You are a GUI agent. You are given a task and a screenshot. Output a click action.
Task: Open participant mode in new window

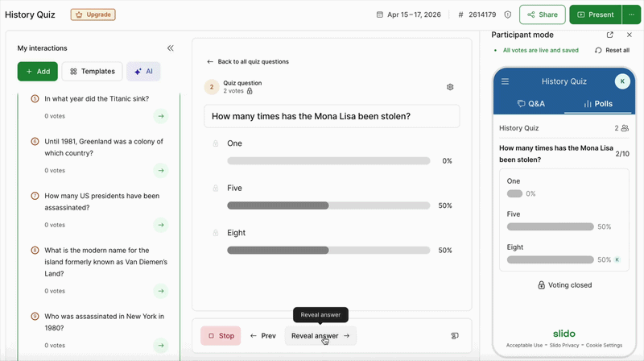coord(610,35)
